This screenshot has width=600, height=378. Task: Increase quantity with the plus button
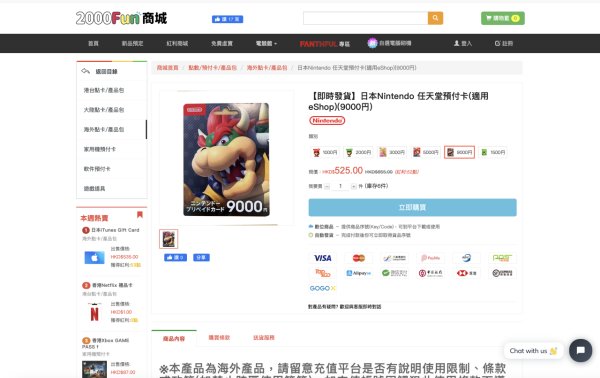click(354, 186)
